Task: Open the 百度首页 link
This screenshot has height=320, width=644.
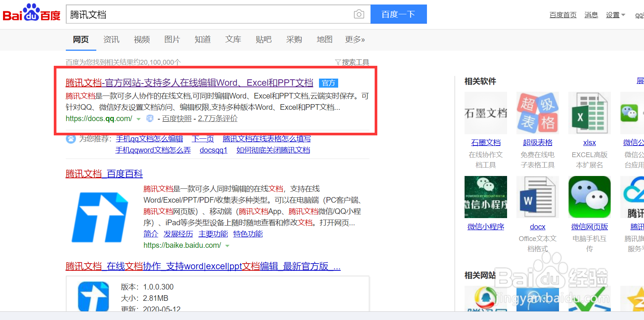Action: click(x=563, y=15)
